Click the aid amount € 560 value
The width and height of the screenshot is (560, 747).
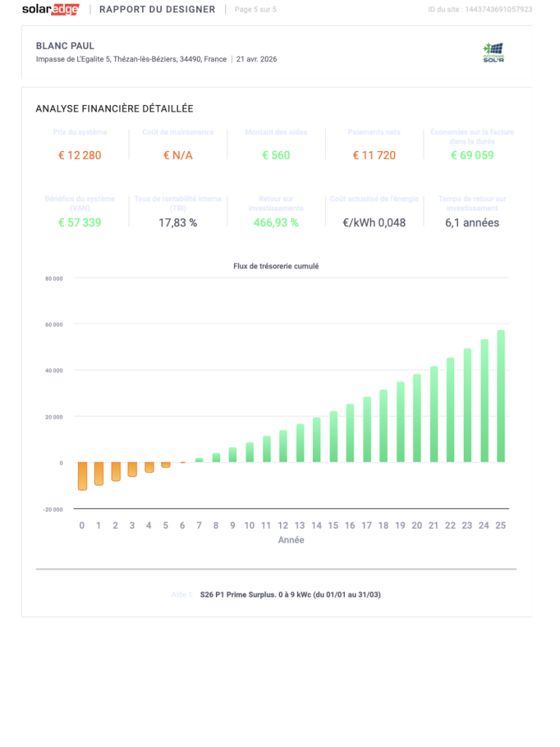click(x=276, y=155)
